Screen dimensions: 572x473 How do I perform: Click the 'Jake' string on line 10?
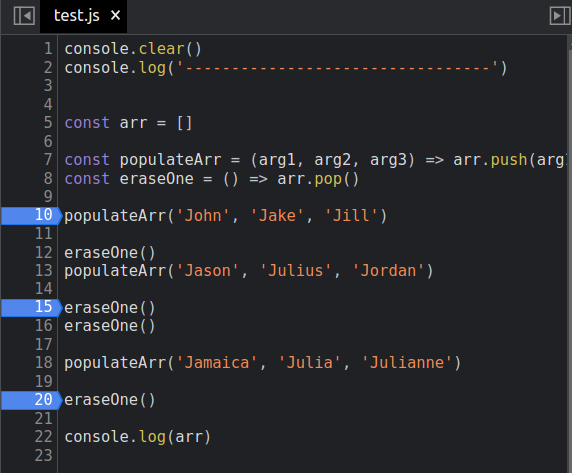277,216
